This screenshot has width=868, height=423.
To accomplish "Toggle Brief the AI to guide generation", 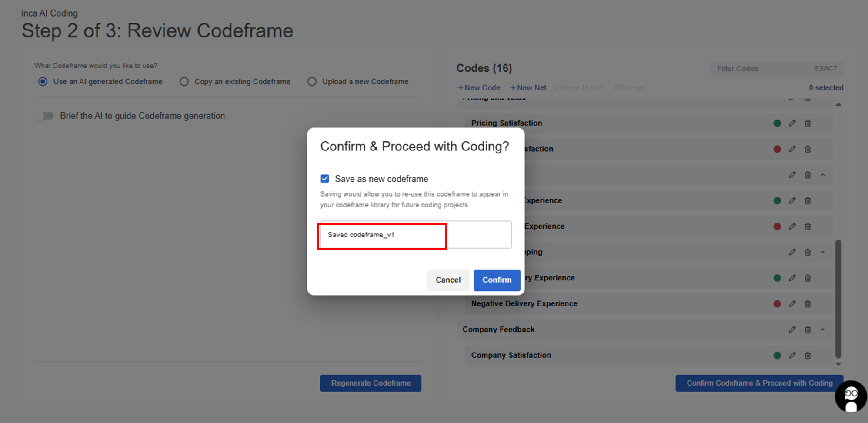I will coord(44,116).
